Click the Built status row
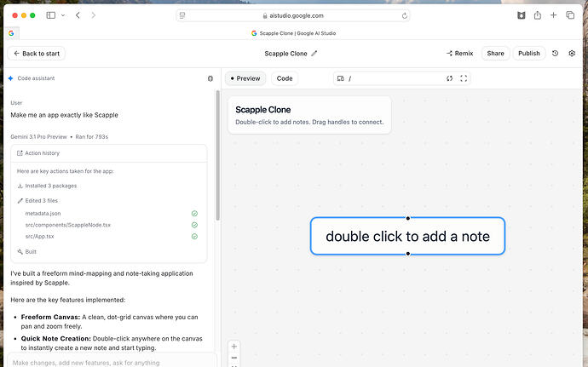The height and width of the screenshot is (367, 588). coord(26,252)
